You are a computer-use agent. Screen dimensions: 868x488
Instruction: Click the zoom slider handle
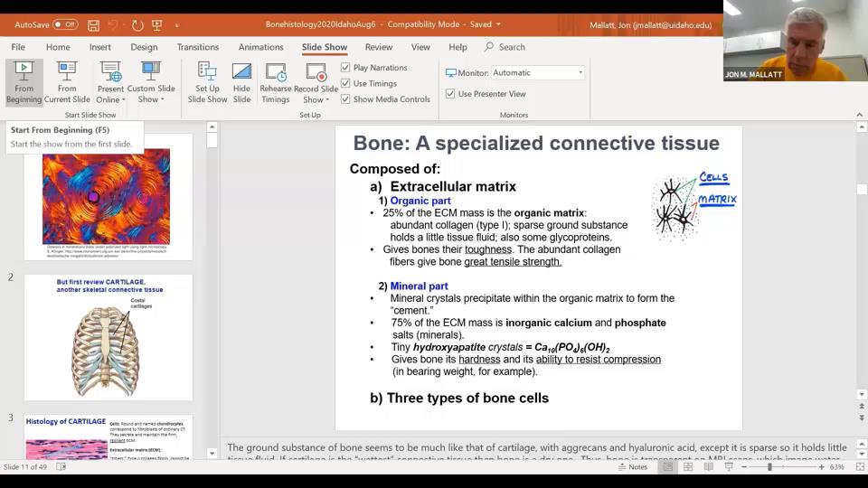coord(769,467)
